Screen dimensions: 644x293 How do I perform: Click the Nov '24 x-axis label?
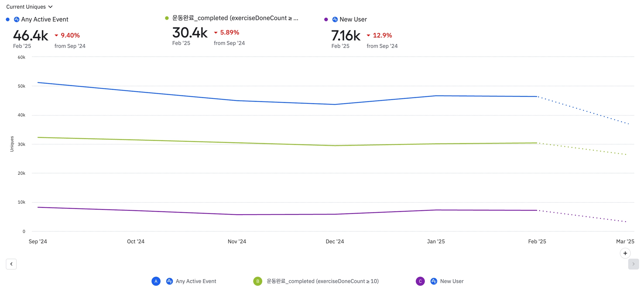(237, 241)
